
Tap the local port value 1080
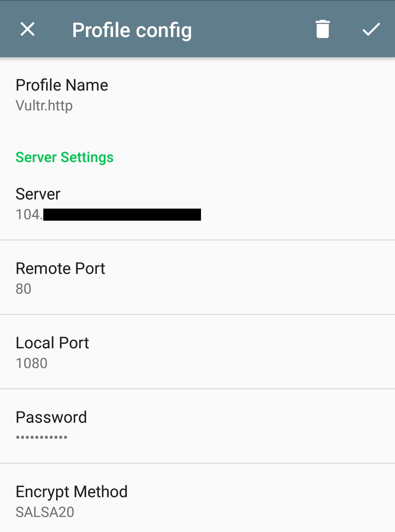pyautogui.click(x=32, y=363)
